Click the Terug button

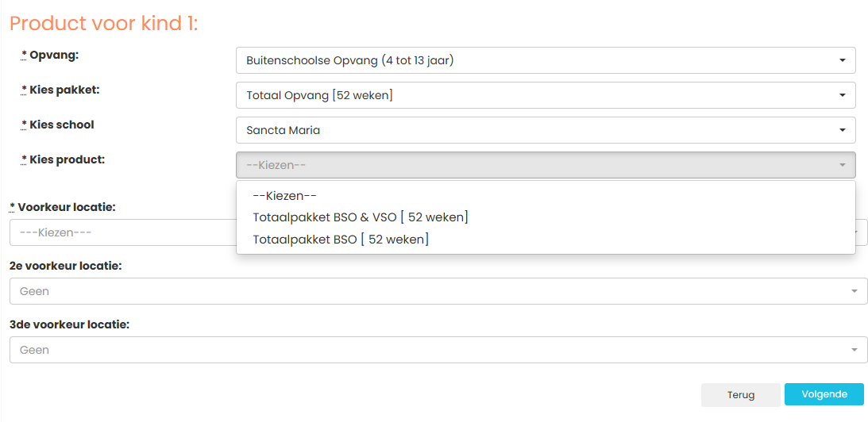[x=741, y=395]
